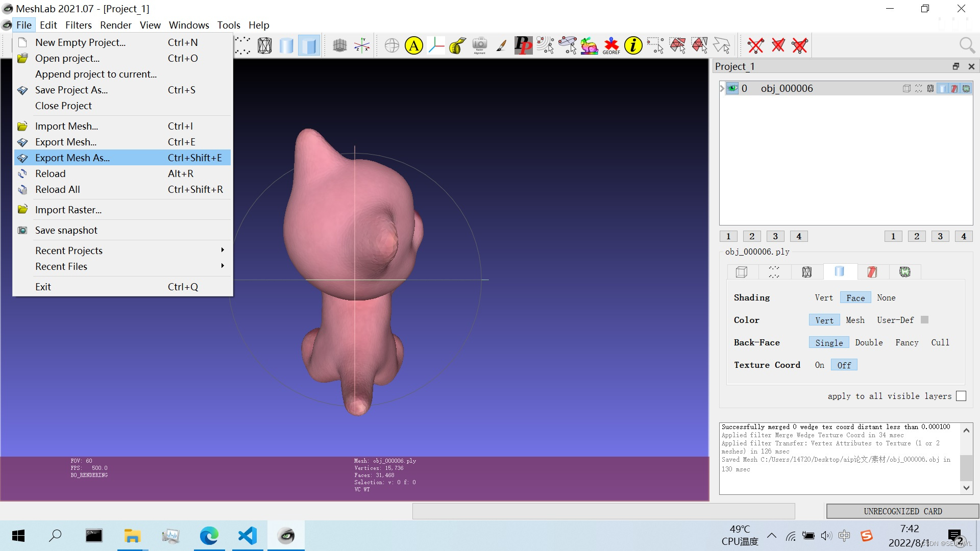
Task: Toggle the show axis icon
Action: tap(362, 45)
